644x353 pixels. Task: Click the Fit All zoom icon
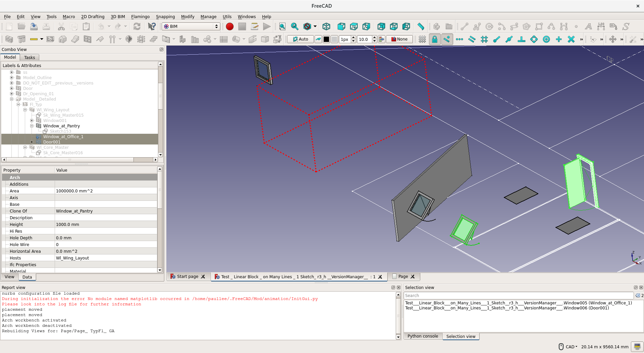pyautogui.click(x=282, y=26)
